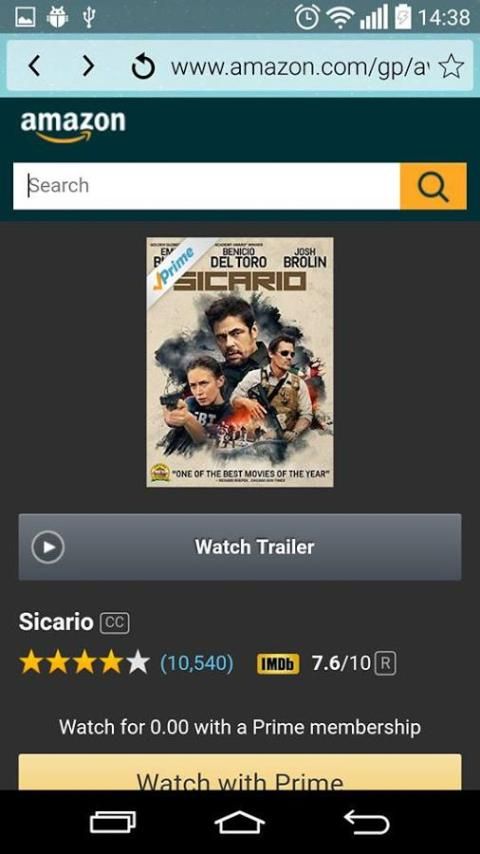Tap the Android recent apps button

(x=113, y=822)
